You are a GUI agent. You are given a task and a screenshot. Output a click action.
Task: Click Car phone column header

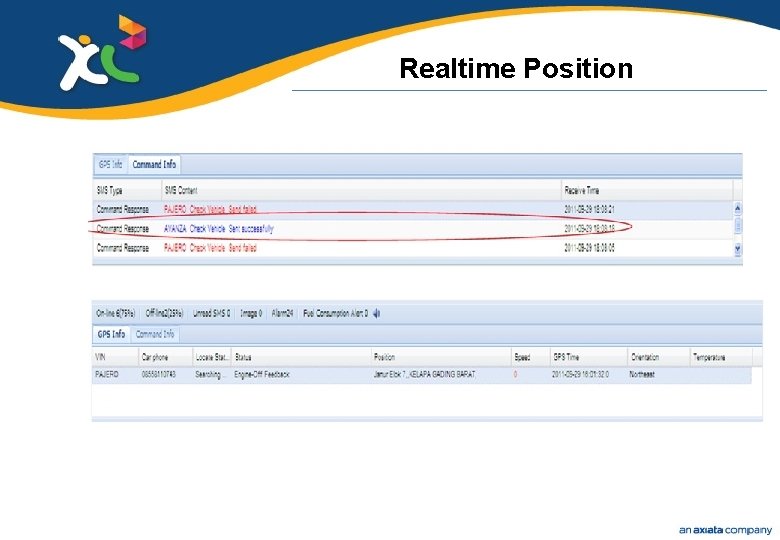[x=165, y=357]
